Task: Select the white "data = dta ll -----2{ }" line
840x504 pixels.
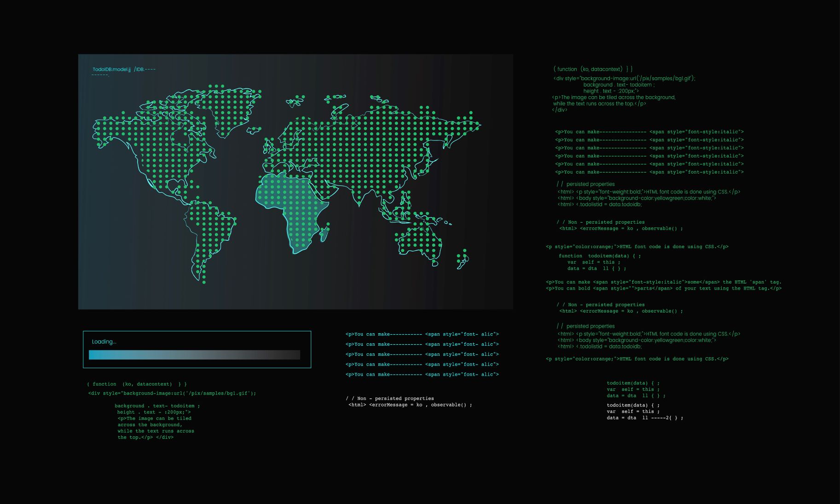Action: 644,418
